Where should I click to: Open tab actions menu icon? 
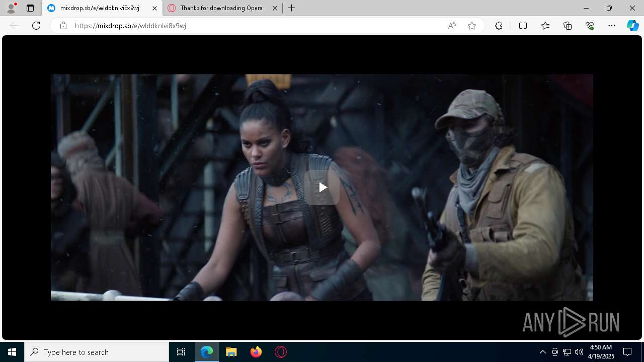(30, 8)
